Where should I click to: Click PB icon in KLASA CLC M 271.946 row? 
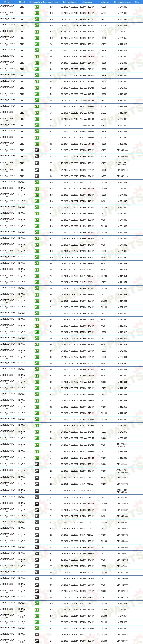[37, 610]
